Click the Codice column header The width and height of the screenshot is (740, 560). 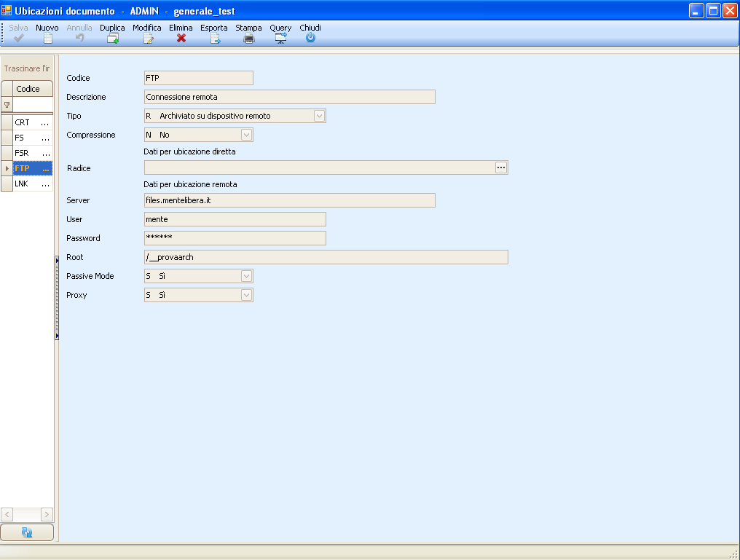click(x=28, y=88)
